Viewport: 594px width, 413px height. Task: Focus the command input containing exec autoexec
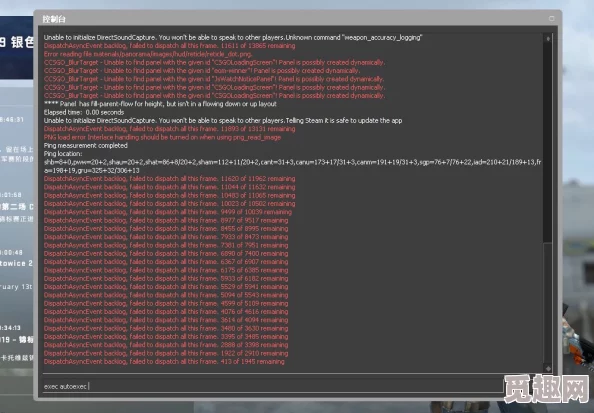coord(273,386)
